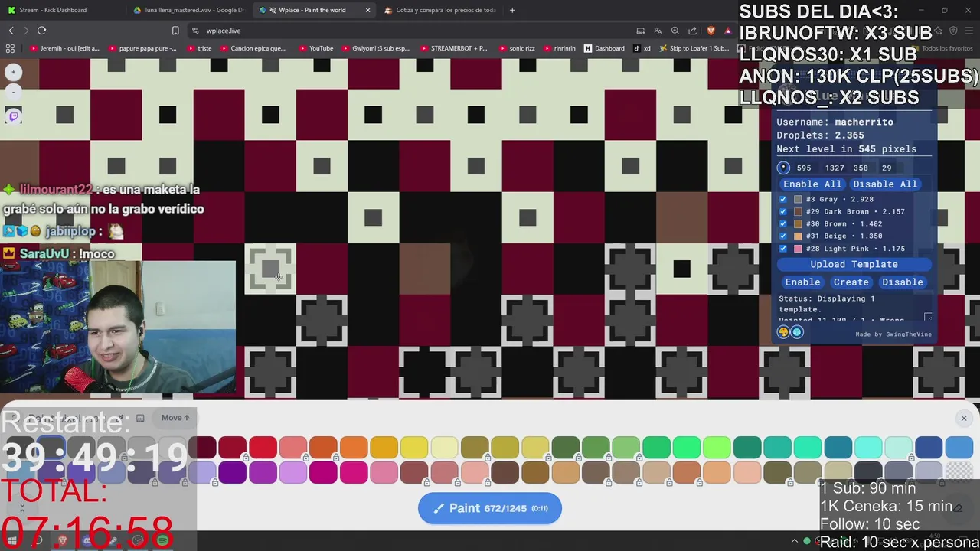Toggle the #31 Beige color checkbox
980x551 pixels.
pyautogui.click(x=782, y=236)
